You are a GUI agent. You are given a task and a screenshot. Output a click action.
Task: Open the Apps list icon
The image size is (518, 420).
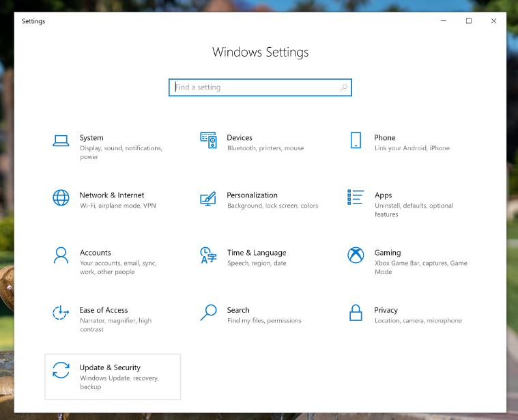coord(356,197)
